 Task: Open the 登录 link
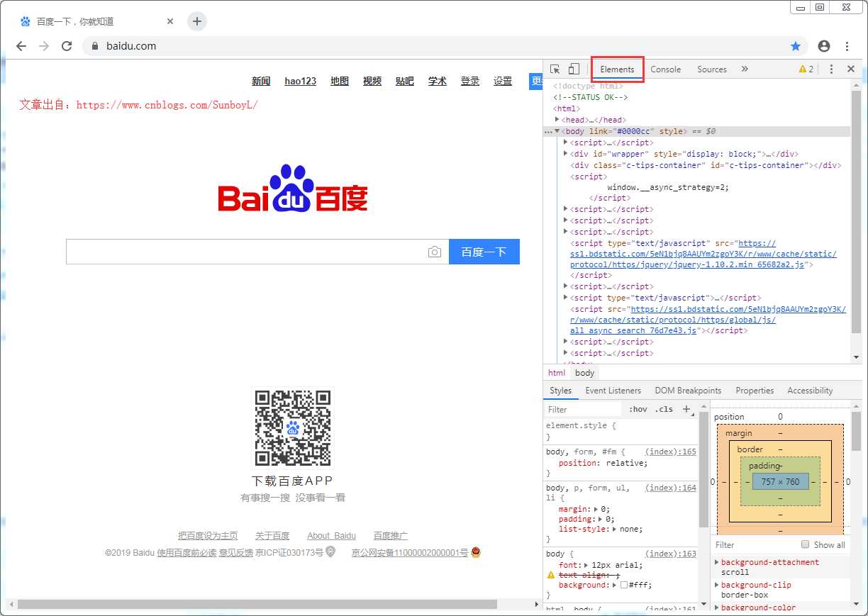pyautogui.click(x=470, y=82)
